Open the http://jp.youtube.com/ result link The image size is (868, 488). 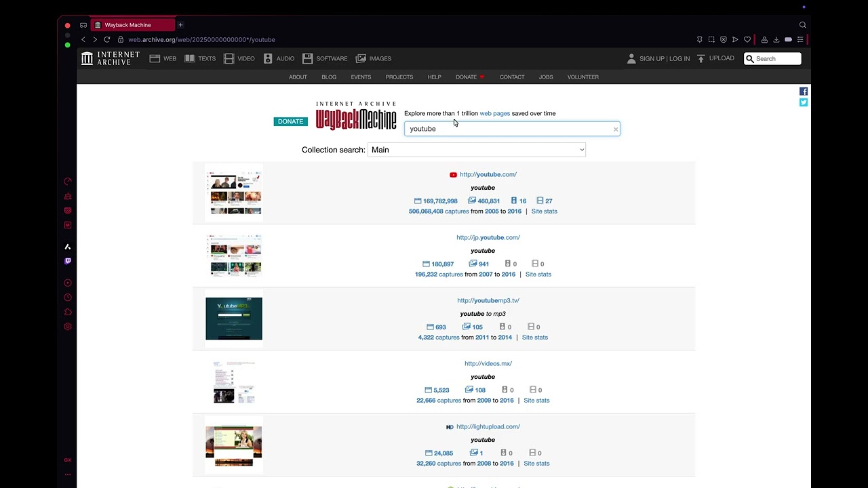pyautogui.click(x=488, y=237)
